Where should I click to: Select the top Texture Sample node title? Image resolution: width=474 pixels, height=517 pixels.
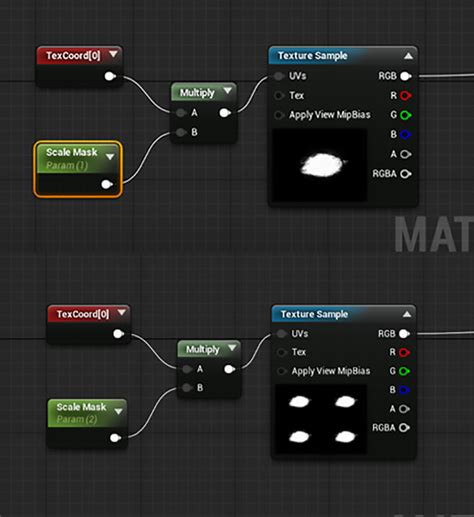(x=313, y=56)
